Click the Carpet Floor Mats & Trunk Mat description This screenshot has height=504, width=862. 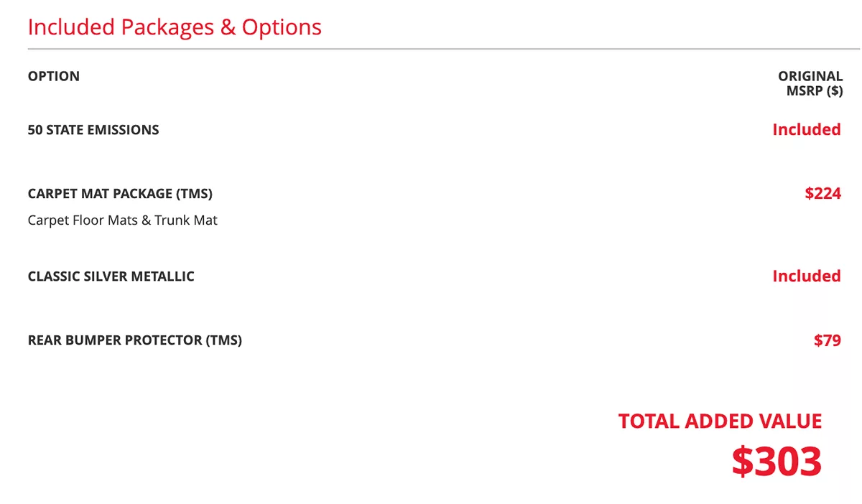tap(122, 220)
